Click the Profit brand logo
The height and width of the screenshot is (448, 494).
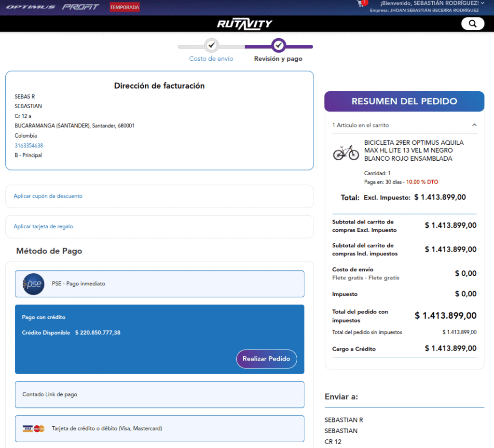tap(81, 7)
